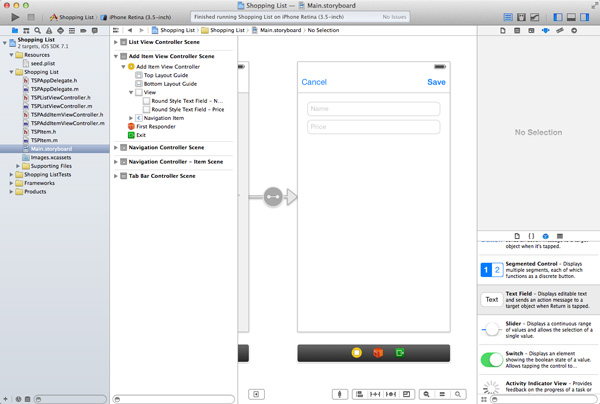Click the Slider object in library
The image size is (600, 404).
pos(538,329)
